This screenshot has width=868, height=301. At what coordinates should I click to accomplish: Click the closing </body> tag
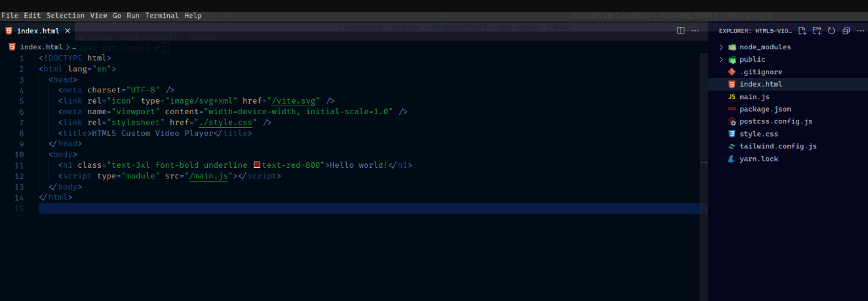click(x=66, y=187)
